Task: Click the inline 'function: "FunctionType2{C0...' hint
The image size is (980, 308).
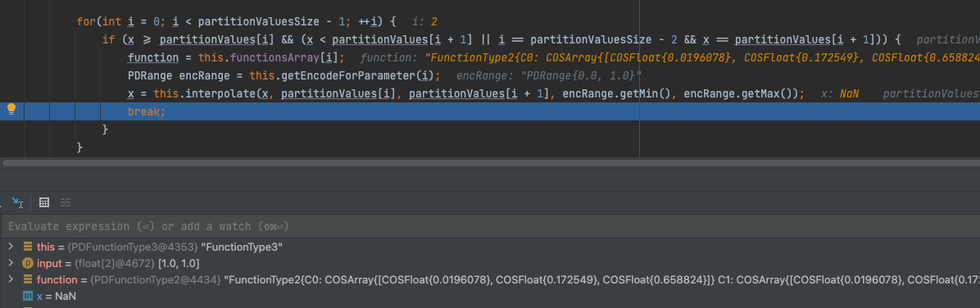Action: tap(670, 57)
